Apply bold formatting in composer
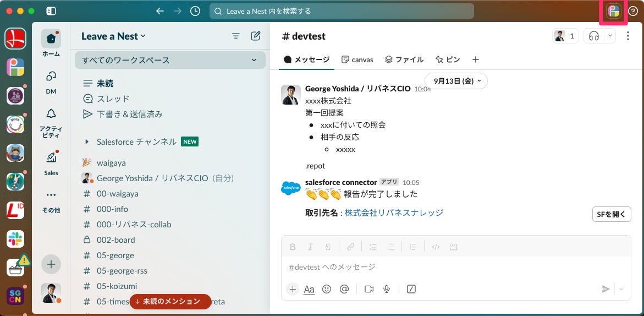This screenshot has height=316, width=644. click(293, 247)
